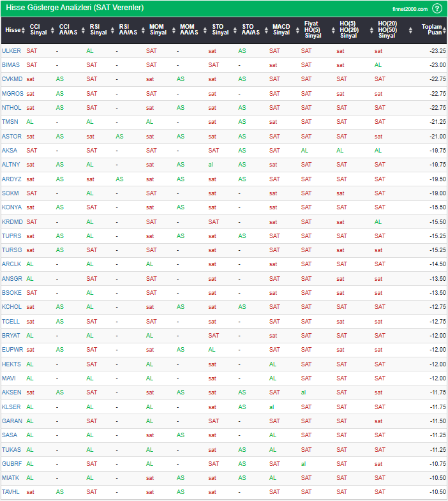Open the HEKTS stock link
This screenshot has width=448, height=501.
tap(11, 364)
